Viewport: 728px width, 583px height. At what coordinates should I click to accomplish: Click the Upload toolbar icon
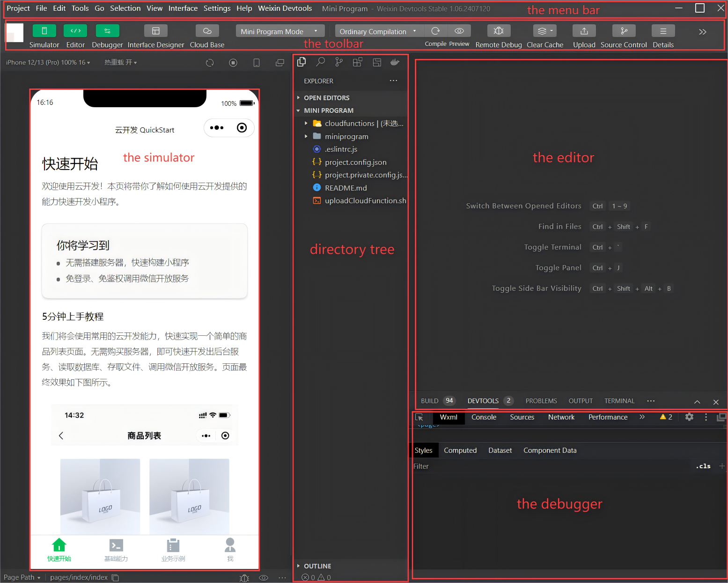[x=584, y=31]
